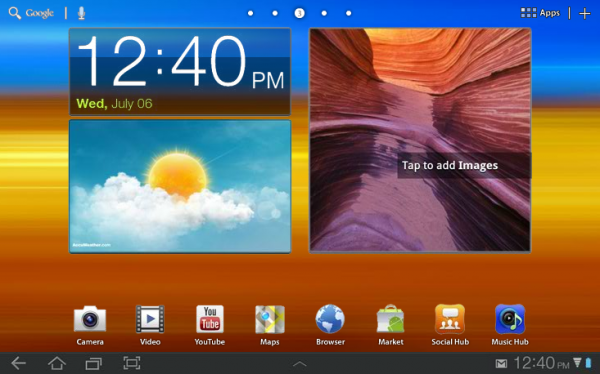This screenshot has height=374, width=600.
Task: Open the Android Market app
Action: (391, 325)
